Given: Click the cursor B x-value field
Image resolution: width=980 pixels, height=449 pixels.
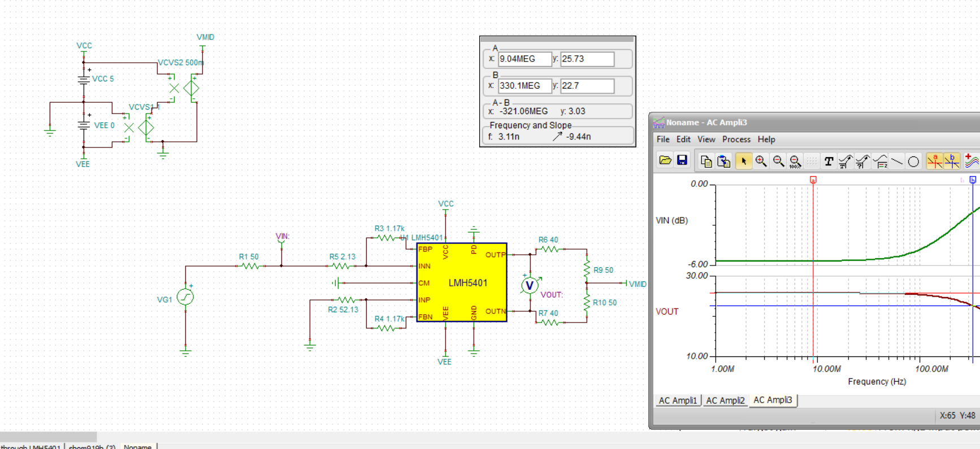Looking at the screenshot, I should click(525, 86).
